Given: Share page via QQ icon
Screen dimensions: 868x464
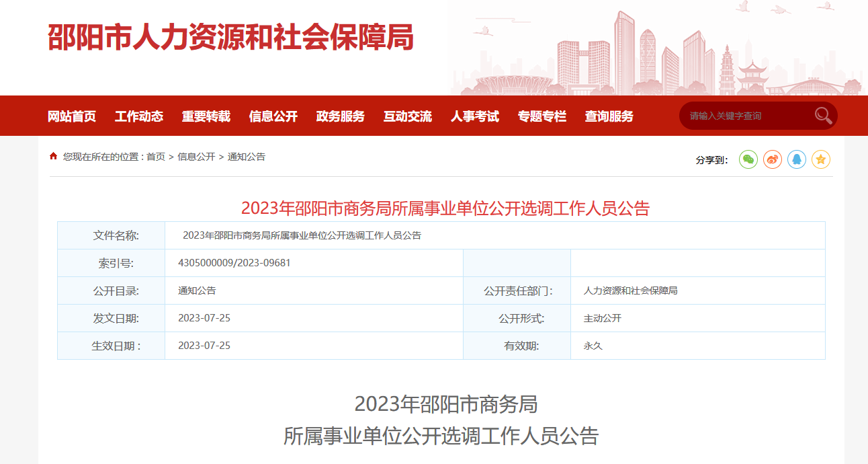Looking at the screenshot, I should tap(797, 159).
